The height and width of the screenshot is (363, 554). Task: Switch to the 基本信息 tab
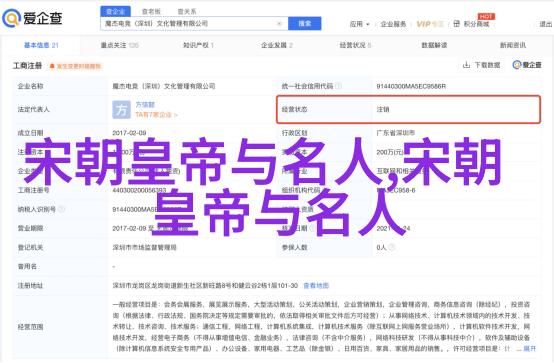(41, 45)
